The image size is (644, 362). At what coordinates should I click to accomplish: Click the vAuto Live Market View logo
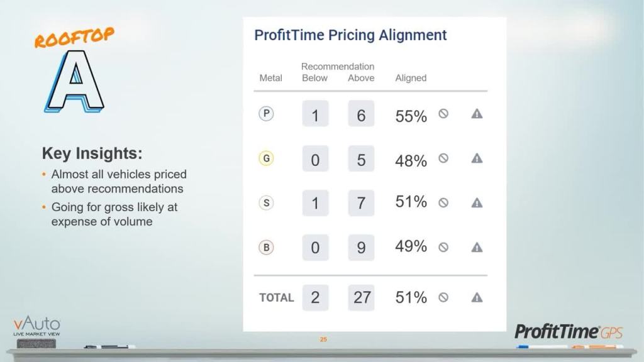tap(37, 327)
